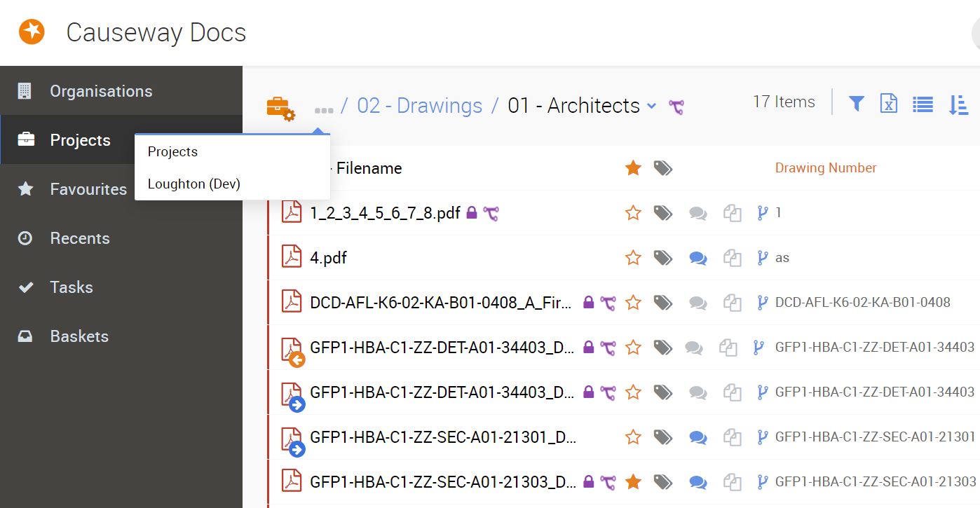Open the filter funnel icon

point(856,104)
